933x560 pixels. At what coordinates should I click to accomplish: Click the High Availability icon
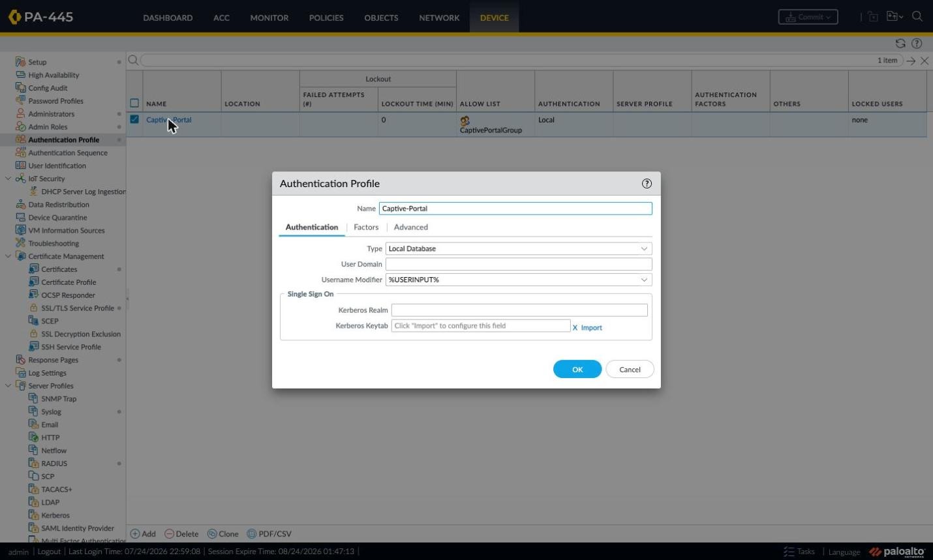[20, 75]
